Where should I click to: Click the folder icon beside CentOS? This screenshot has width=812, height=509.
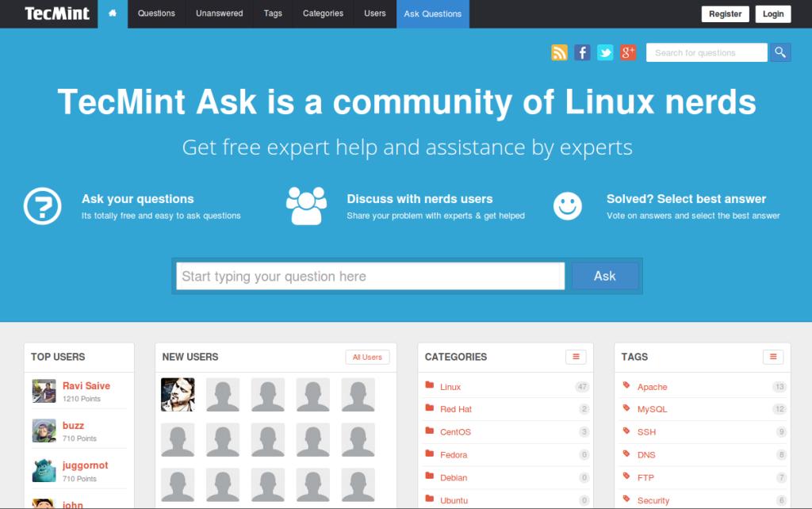pos(429,431)
